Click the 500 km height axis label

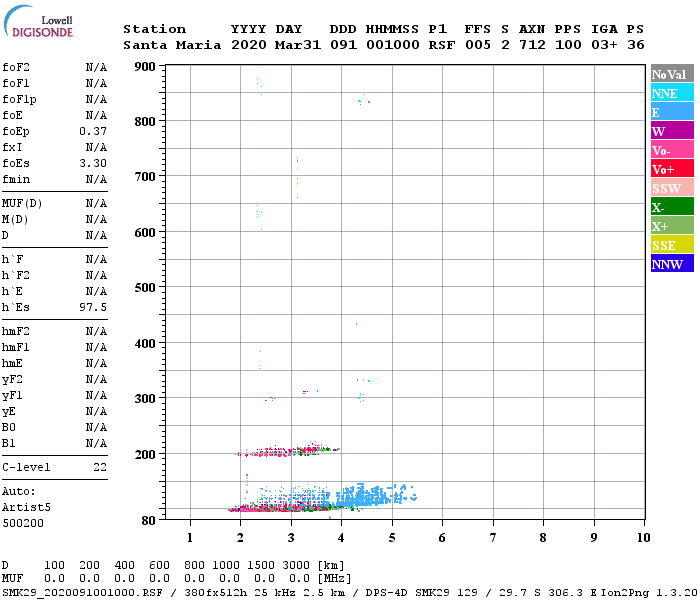pyautogui.click(x=145, y=288)
